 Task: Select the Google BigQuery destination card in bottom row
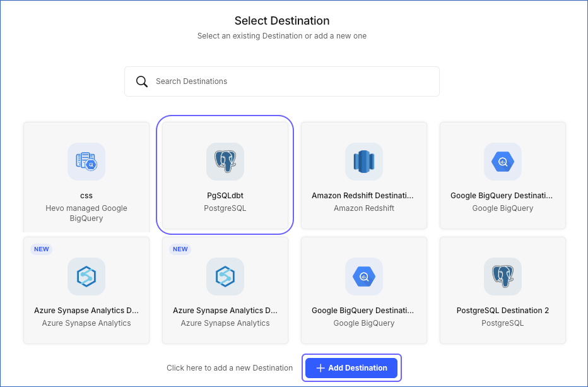(x=363, y=290)
